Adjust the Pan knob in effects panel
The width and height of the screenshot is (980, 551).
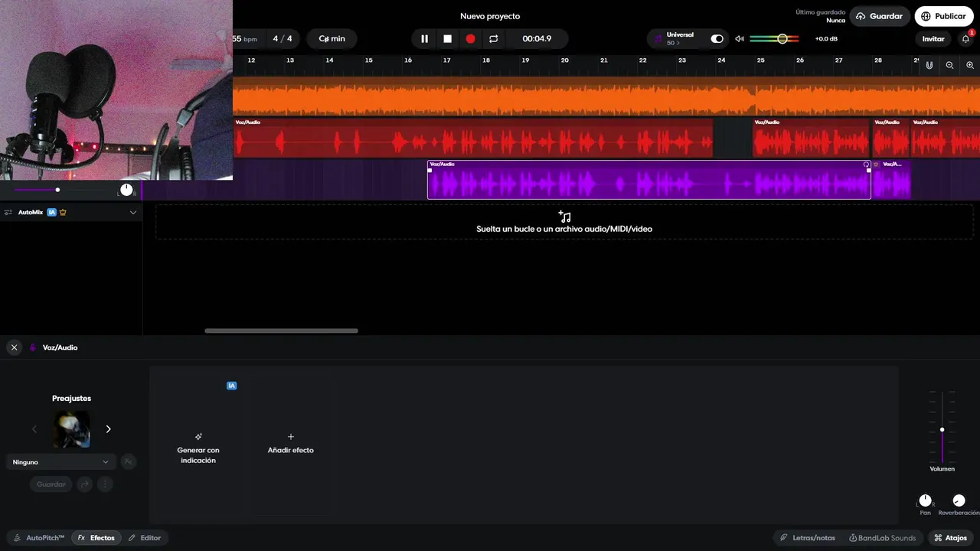point(925,500)
